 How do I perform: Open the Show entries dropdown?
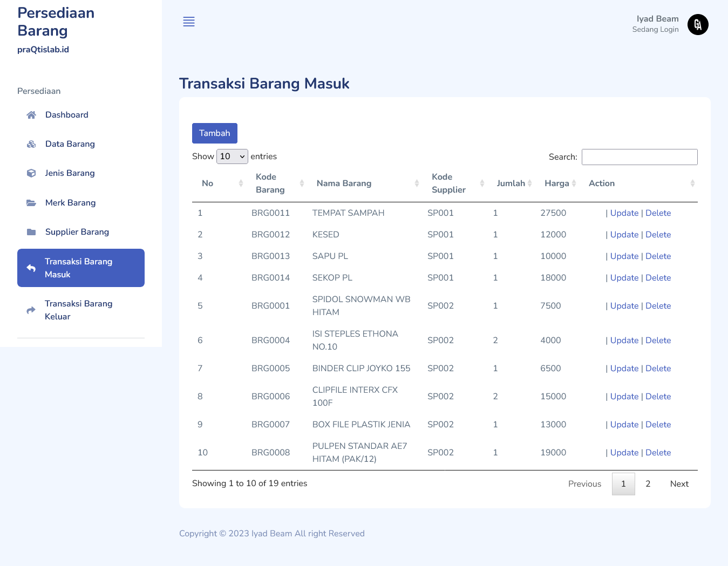click(232, 156)
